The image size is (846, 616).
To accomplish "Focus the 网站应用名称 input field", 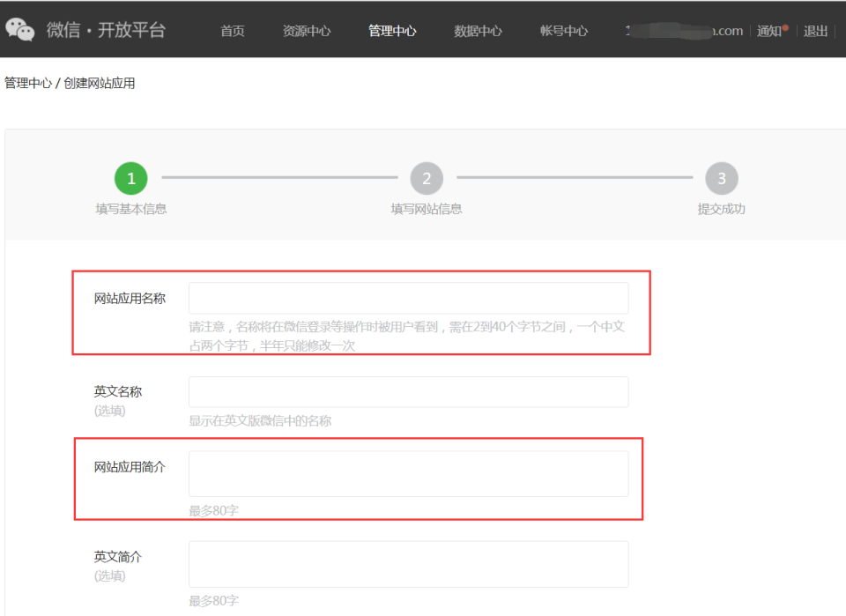I will coord(408,298).
